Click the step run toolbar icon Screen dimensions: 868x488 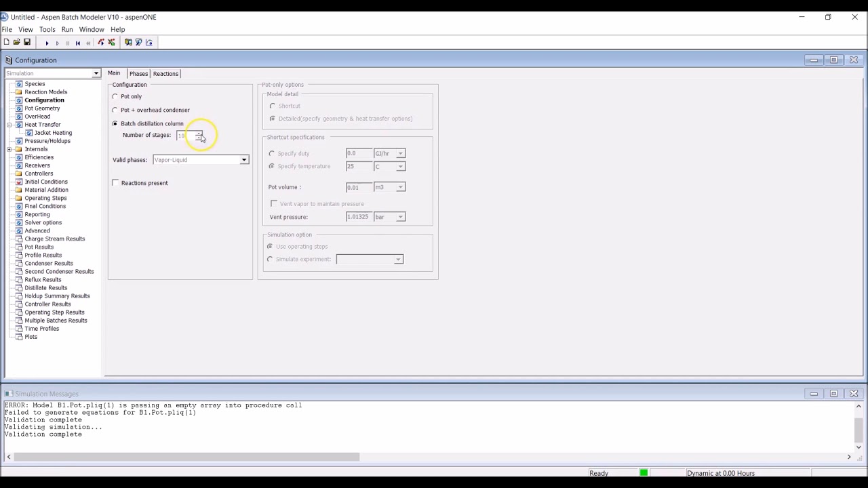[57, 43]
